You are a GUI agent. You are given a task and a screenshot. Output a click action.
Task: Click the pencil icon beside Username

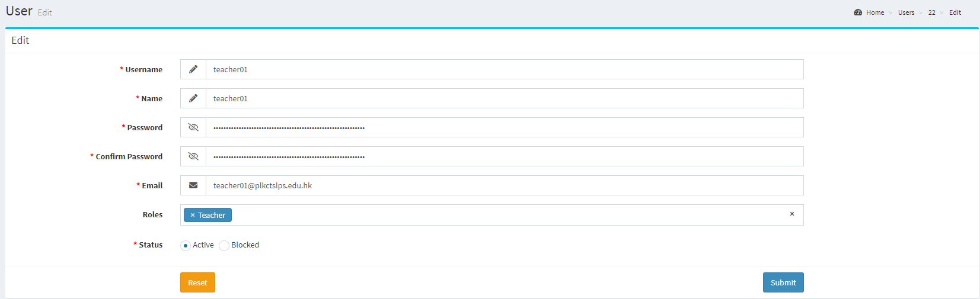click(x=193, y=69)
